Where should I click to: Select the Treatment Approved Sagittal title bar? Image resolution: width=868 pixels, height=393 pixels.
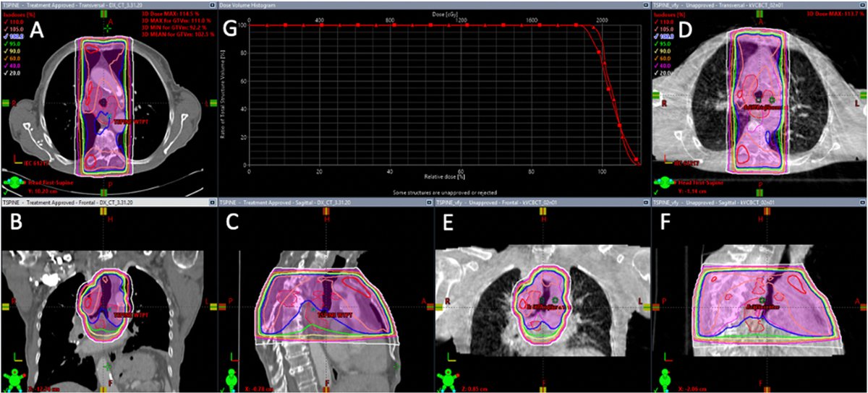tap(325, 204)
